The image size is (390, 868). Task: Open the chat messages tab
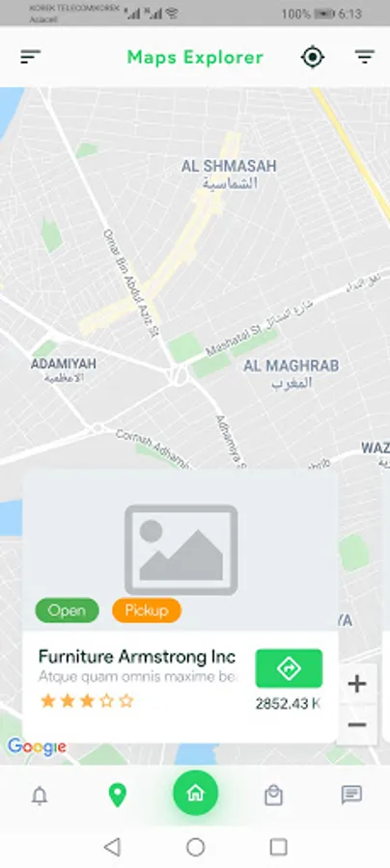click(351, 796)
